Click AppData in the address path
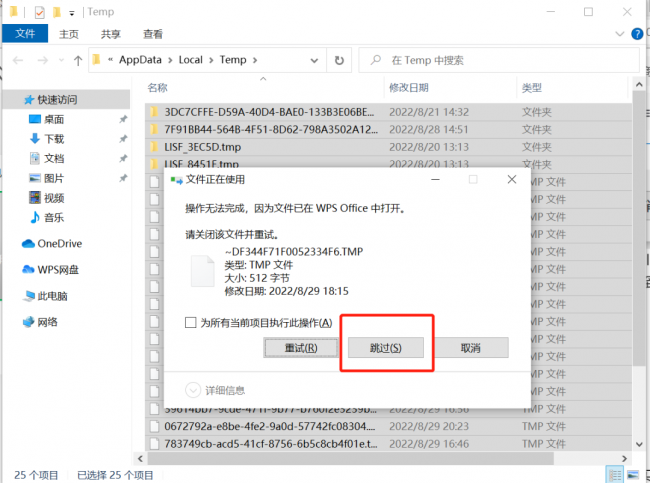The image size is (650, 483). (140, 60)
